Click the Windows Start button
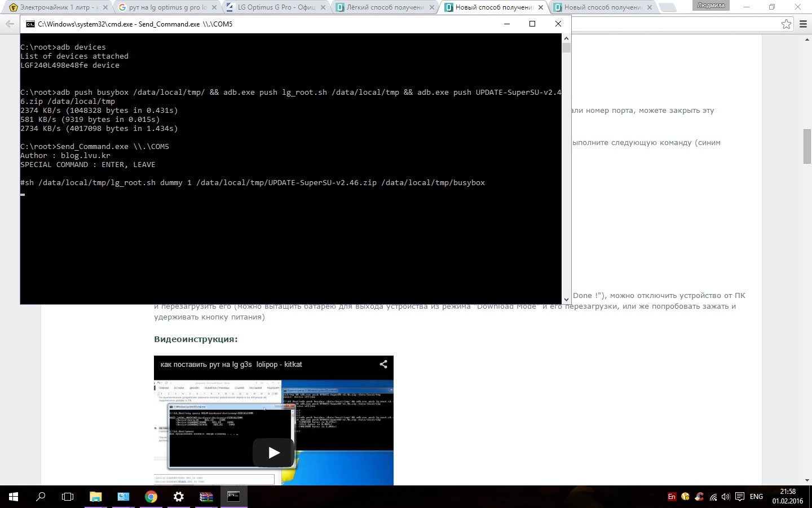Screen dimensions: 812x508 click(14, 497)
